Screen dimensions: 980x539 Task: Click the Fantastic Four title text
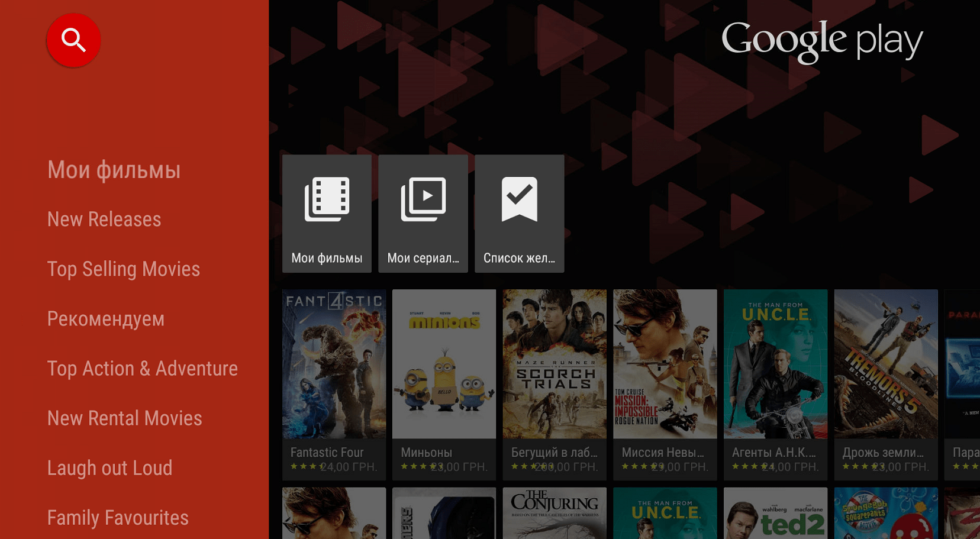(327, 453)
